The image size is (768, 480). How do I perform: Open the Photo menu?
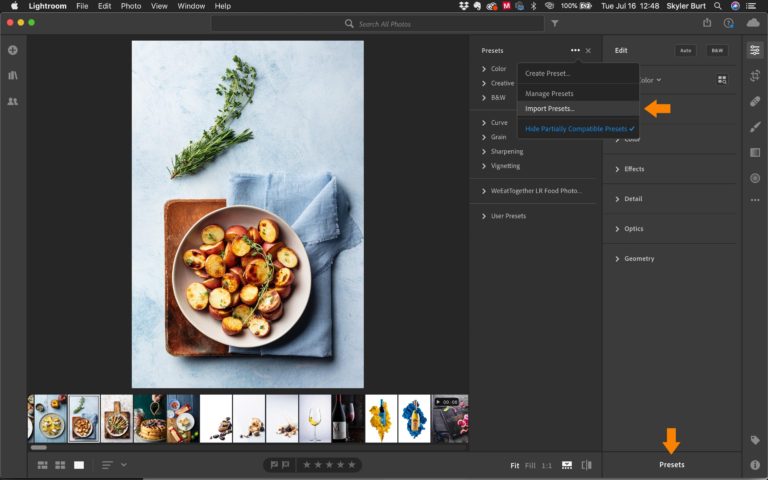click(131, 6)
